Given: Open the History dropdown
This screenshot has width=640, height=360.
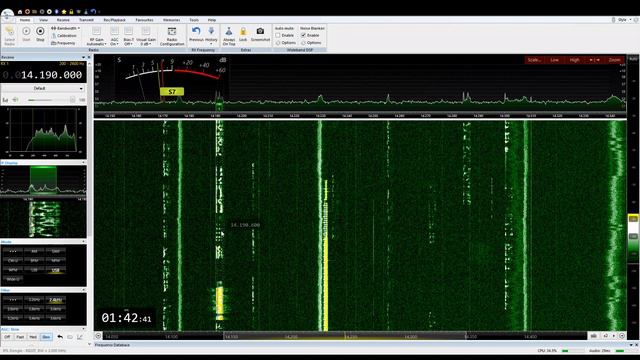Looking at the screenshot, I should click(x=211, y=36).
